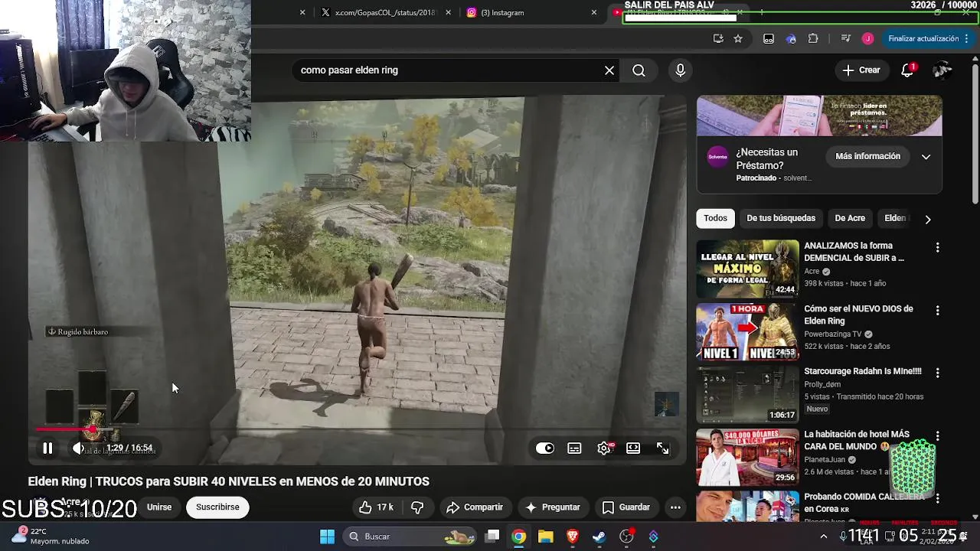Select the 'De tus búsquedas' chip
This screenshot has height=551, width=980.
pyautogui.click(x=781, y=218)
